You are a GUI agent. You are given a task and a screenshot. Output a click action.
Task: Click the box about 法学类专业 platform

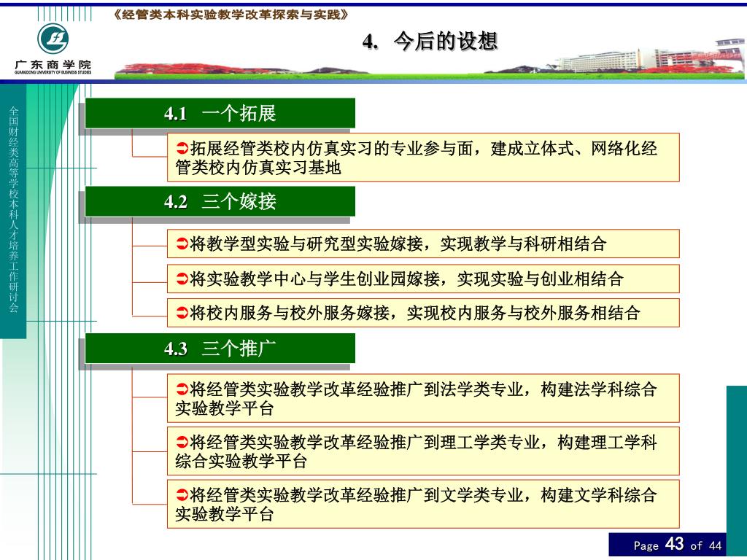pyautogui.click(x=423, y=398)
